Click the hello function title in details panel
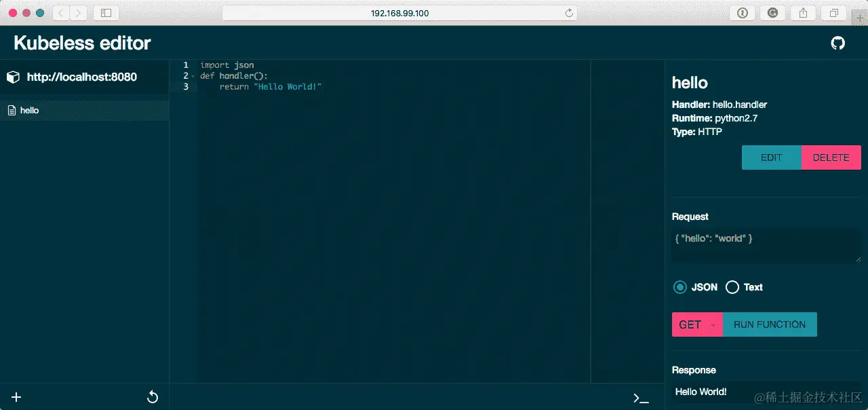The width and height of the screenshot is (868, 410). [x=690, y=83]
